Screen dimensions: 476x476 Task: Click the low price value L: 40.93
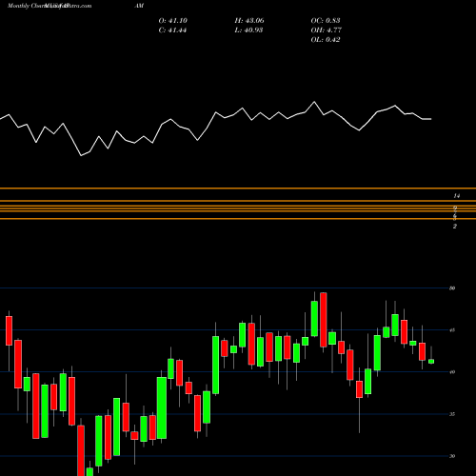(x=248, y=30)
